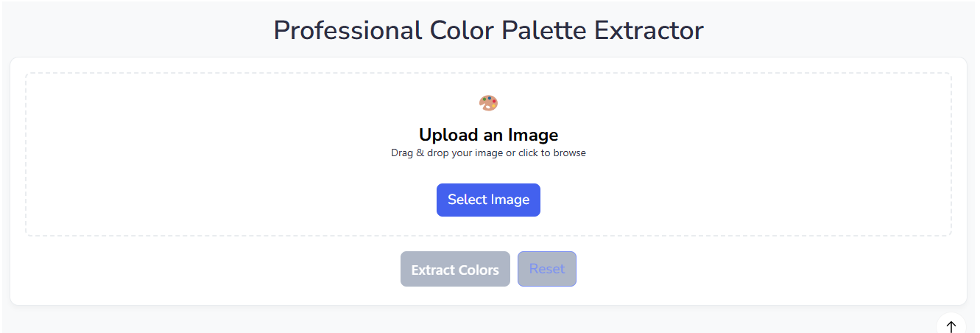980x333 pixels.
Task: Select the blue Select Image button
Action: (488, 200)
